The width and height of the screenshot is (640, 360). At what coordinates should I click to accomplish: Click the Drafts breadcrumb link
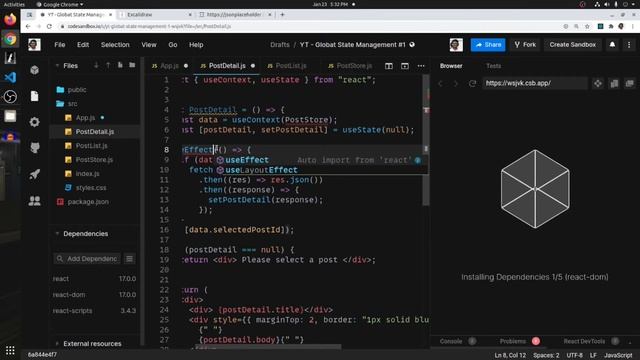click(x=280, y=44)
